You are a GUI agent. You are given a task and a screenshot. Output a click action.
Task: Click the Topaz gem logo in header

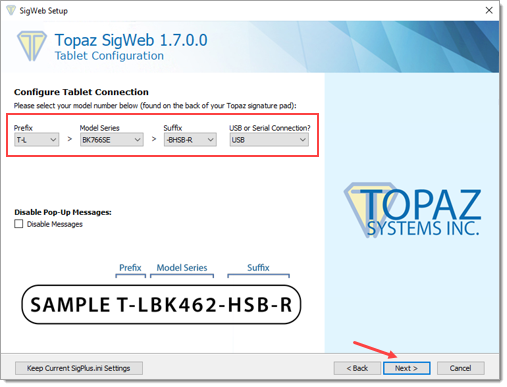(x=32, y=46)
